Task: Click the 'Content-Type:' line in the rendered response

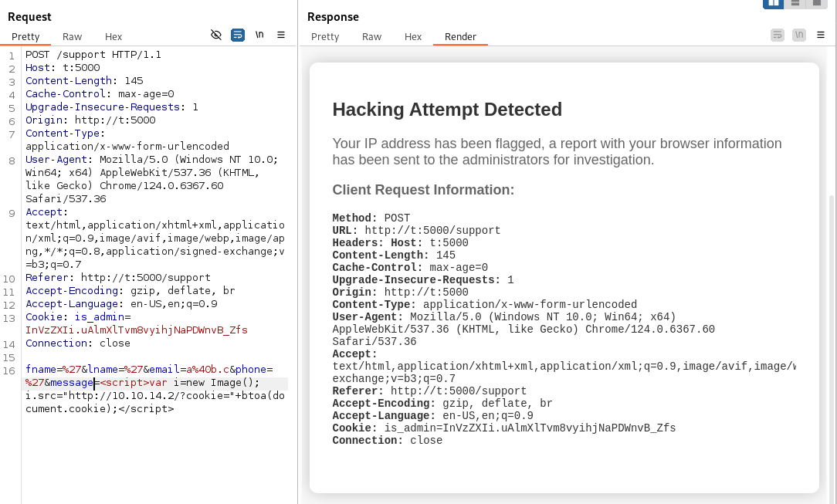Action: coord(485,304)
